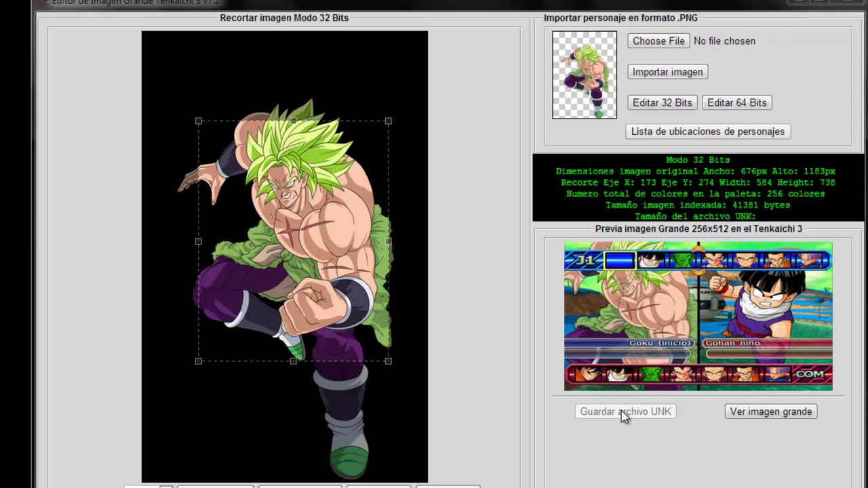
Task: Click the 'Dimensiones imagen original' info line
Action: (x=695, y=171)
